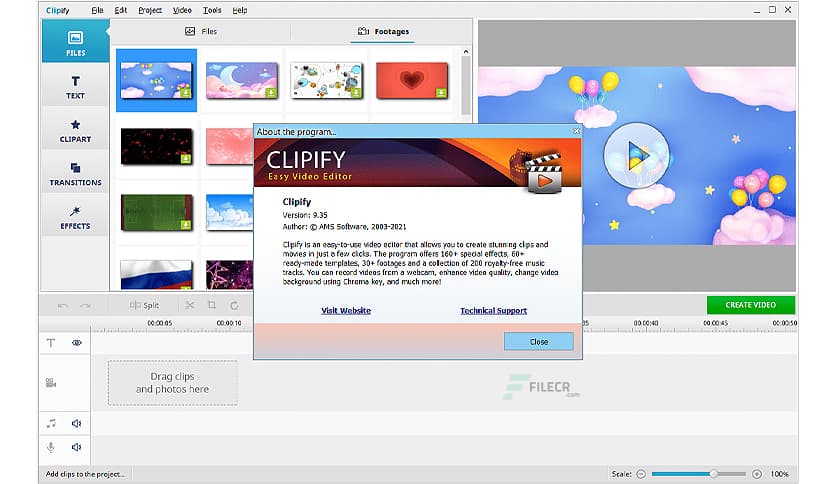This screenshot has width=836, height=484.
Task: Click the Undo arrow in the toolbar
Action: (x=63, y=305)
